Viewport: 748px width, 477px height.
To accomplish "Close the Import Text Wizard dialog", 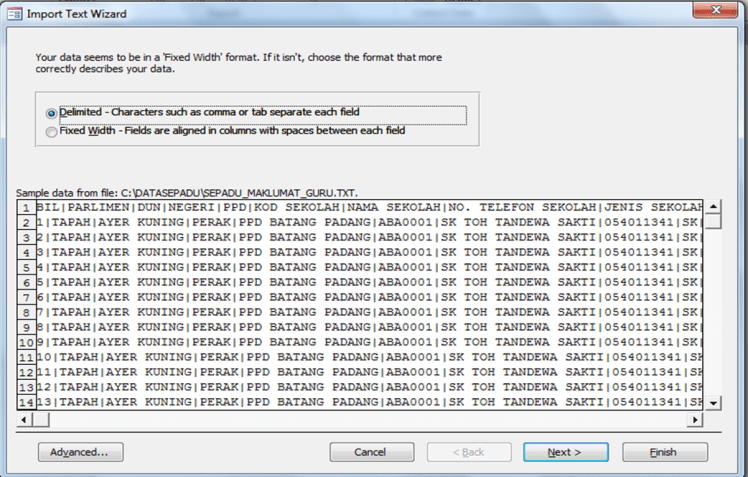I will point(715,10).
